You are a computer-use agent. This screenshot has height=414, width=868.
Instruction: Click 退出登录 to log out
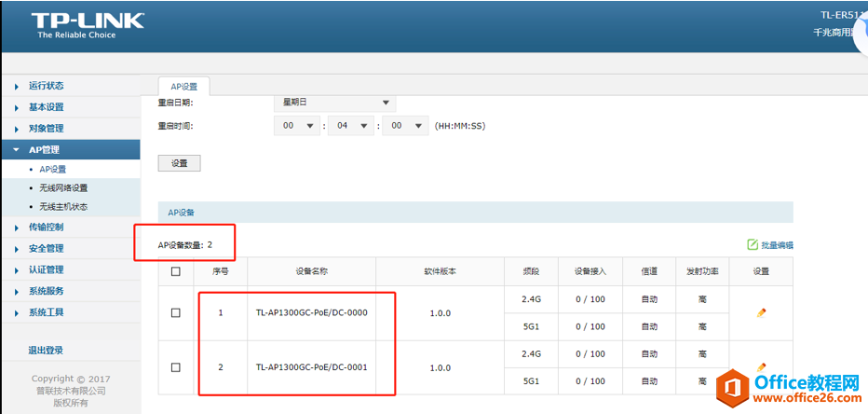pos(46,351)
